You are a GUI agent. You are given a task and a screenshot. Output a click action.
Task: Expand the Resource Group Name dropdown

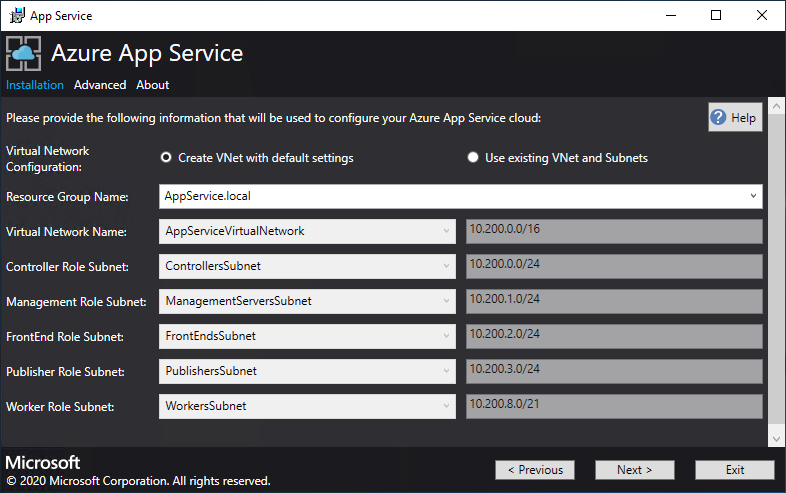[x=752, y=197]
